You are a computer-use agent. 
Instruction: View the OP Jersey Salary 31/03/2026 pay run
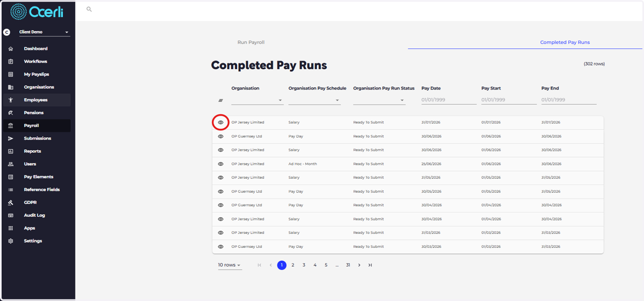pos(221,233)
